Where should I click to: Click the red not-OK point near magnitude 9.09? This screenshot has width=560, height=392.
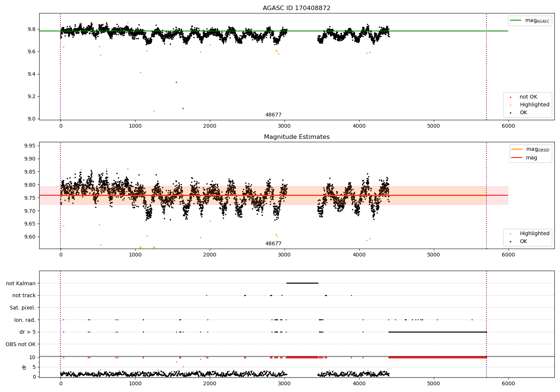pyautogui.click(x=183, y=108)
